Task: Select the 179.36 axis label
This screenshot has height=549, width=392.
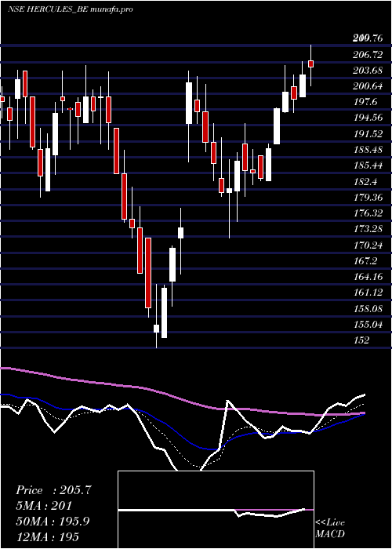Action: 368,197
